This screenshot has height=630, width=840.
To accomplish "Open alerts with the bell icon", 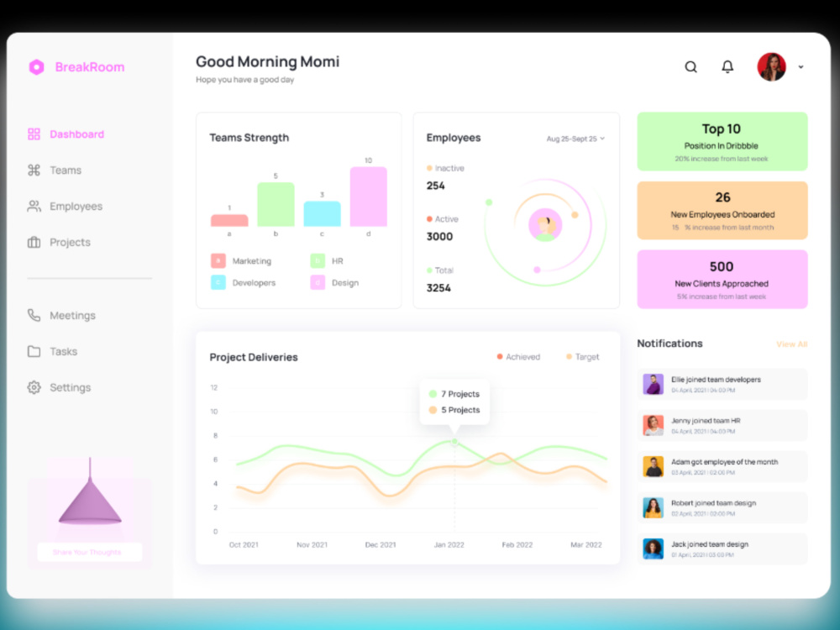I will pos(727,67).
